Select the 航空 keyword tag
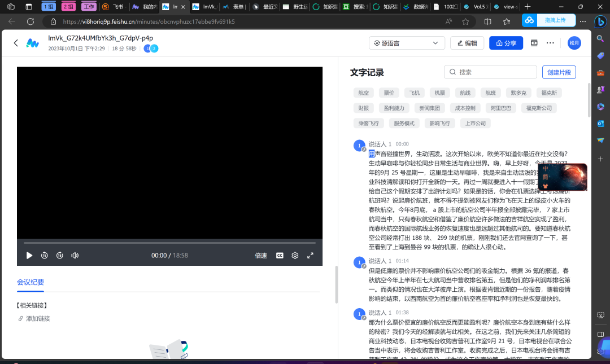This screenshot has width=610, height=364. (364, 93)
